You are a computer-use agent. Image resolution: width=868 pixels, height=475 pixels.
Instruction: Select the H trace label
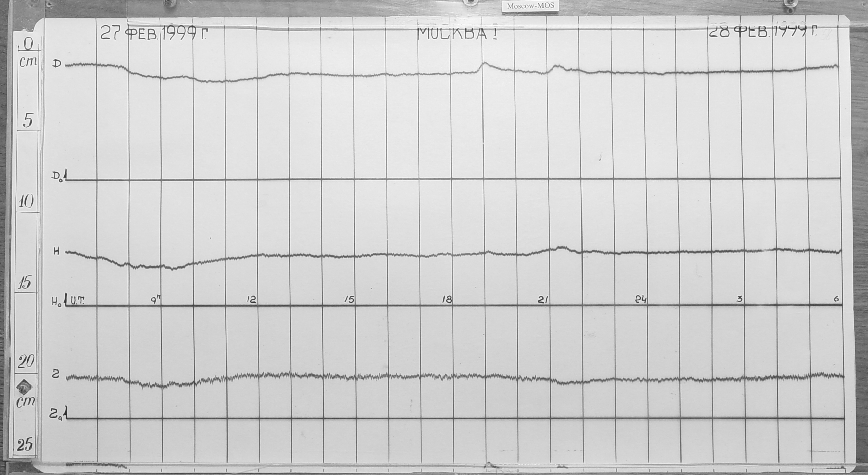point(56,252)
